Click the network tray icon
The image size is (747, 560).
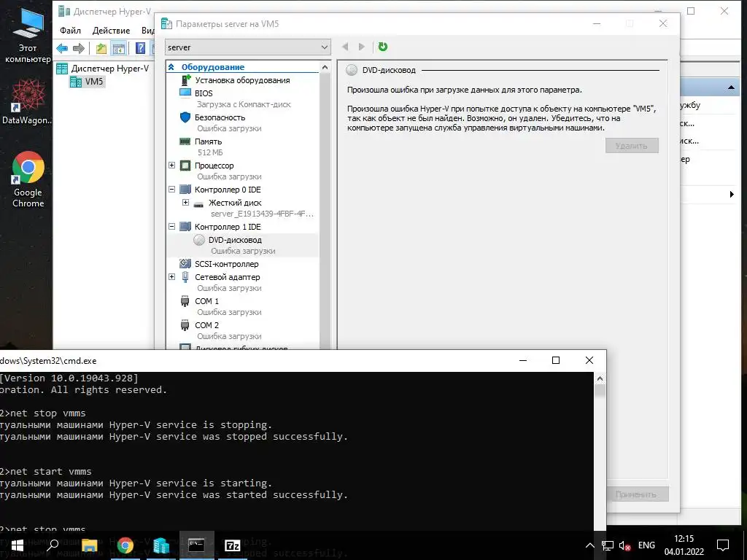point(608,545)
